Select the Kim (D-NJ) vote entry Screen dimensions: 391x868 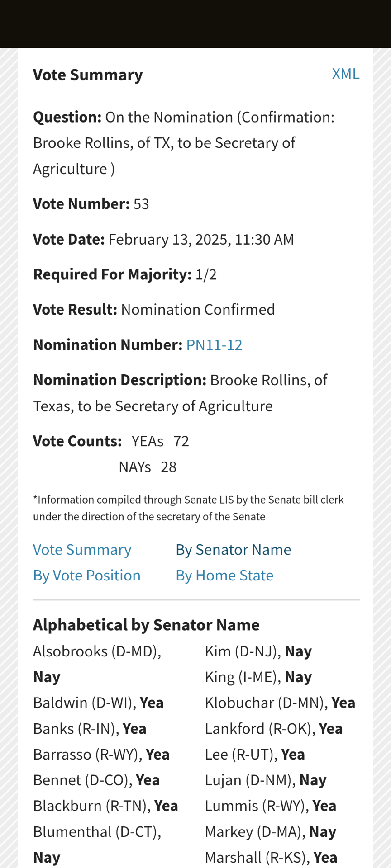click(258, 651)
